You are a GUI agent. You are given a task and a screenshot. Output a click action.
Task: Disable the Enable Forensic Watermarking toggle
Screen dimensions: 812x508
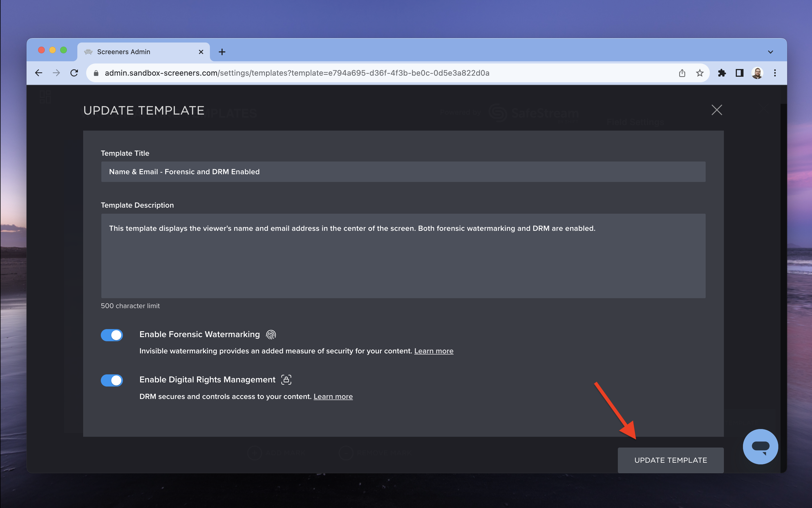click(112, 335)
